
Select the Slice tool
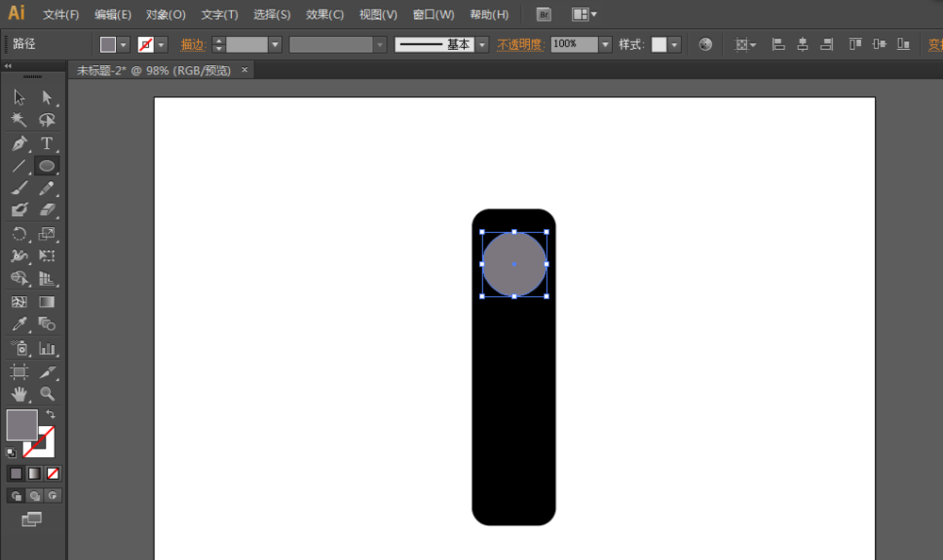(x=47, y=371)
